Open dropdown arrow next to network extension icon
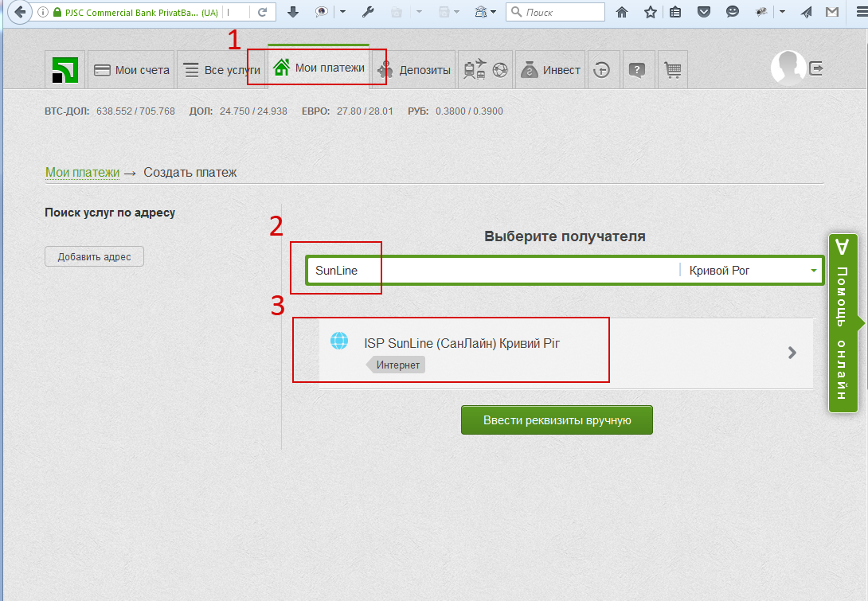868x601 pixels. coord(493,12)
